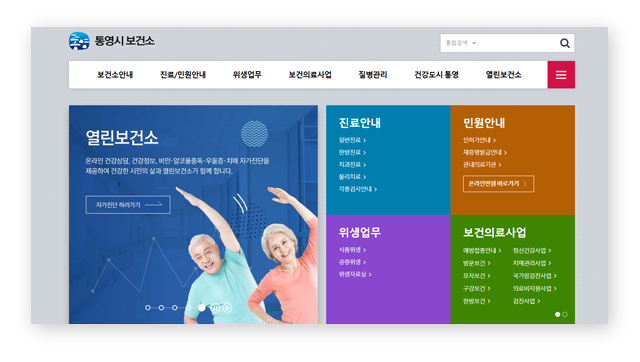640x362 pixels.
Task: Open 관내의료기관 under 민원안내
Action: click(x=482, y=165)
